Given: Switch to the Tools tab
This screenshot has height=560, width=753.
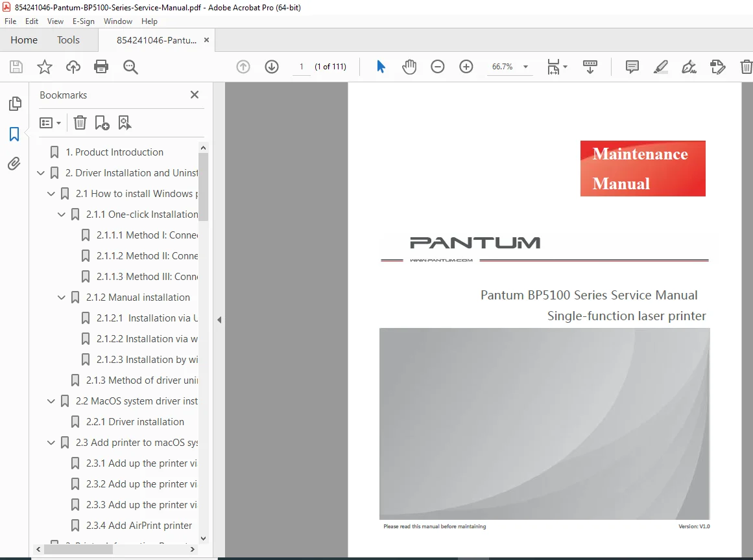Looking at the screenshot, I should [68, 40].
